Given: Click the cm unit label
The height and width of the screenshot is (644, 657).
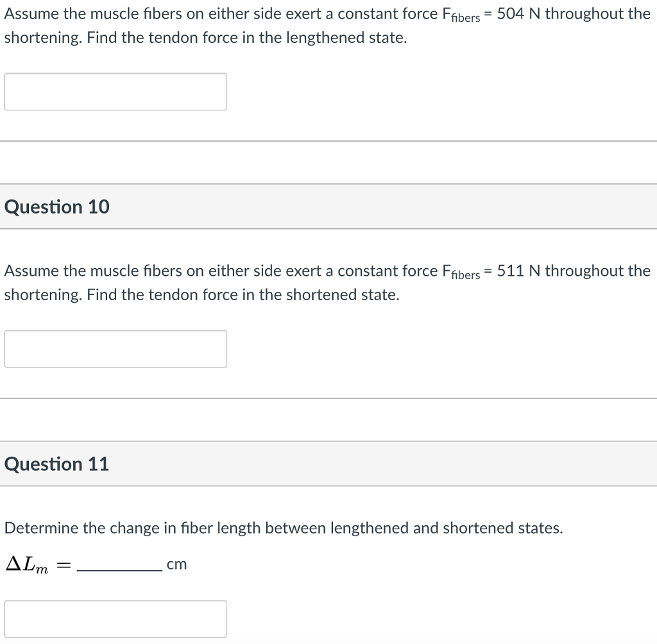Looking at the screenshot, I should 176,564.
